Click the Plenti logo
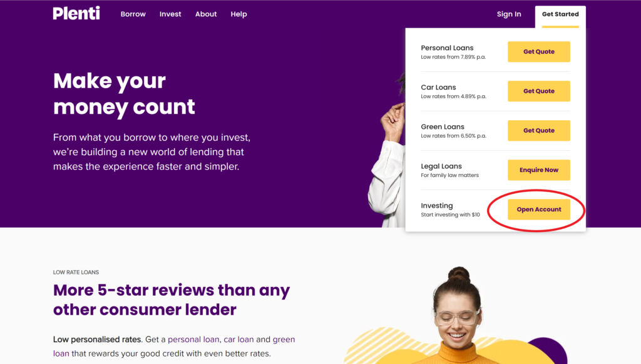This screenshot has height=364, width=641. 76,13
